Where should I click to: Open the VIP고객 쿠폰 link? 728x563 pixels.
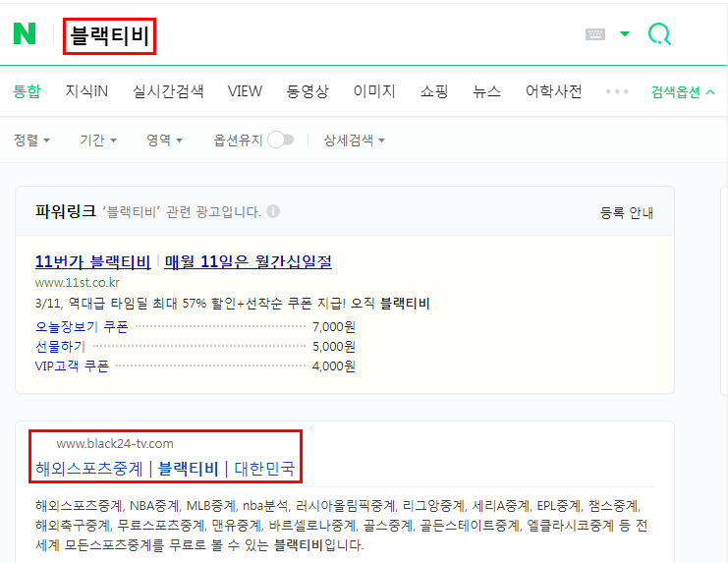point(72,366)
